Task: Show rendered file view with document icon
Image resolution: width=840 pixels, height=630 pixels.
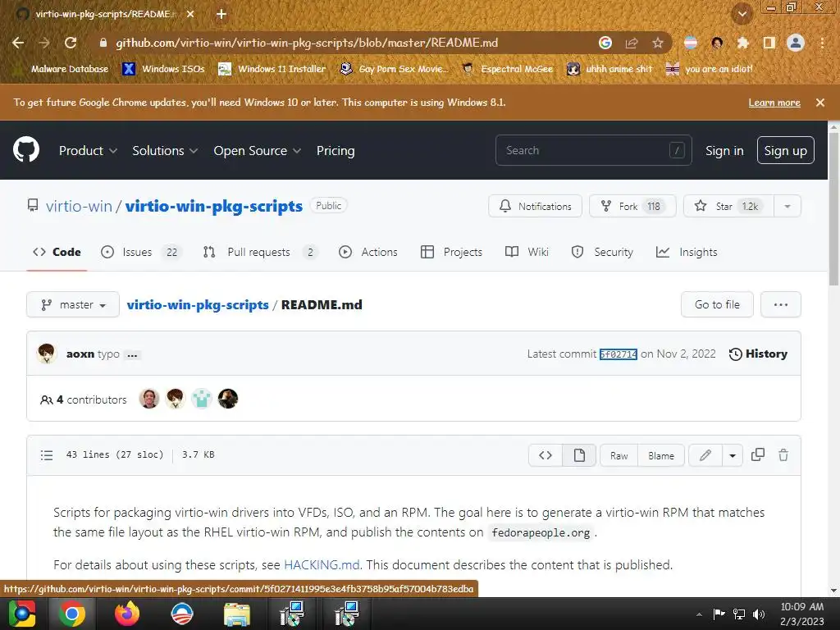Action: coord(579,455)
